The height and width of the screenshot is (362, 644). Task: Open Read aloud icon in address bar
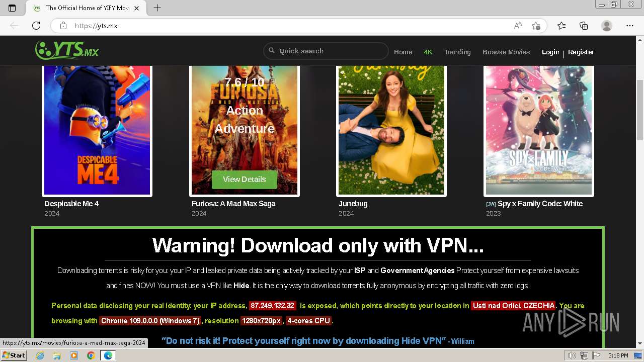[x=518, y=26]
